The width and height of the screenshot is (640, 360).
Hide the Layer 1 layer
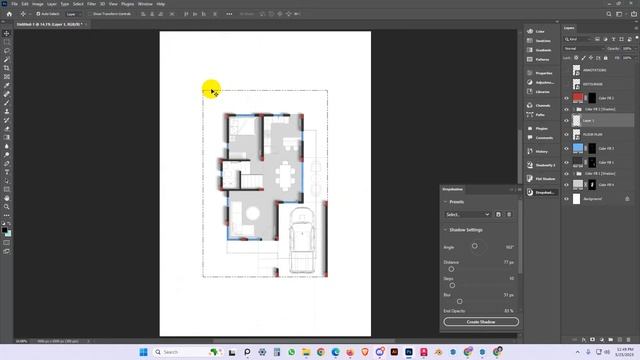pos(566,120)
